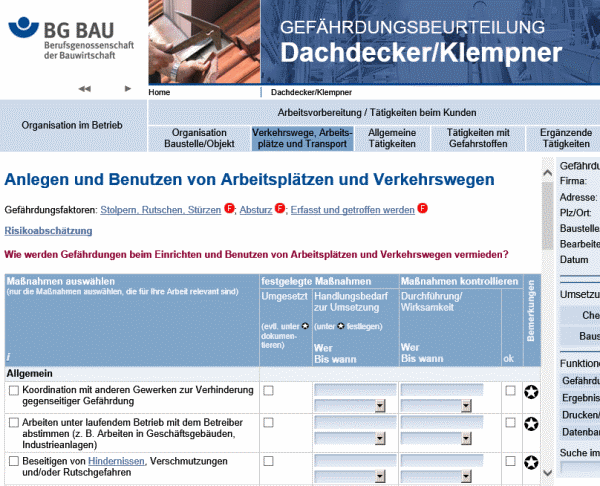
Task: Open the Risikoabschätzung link
Action: tap(43, 230)
